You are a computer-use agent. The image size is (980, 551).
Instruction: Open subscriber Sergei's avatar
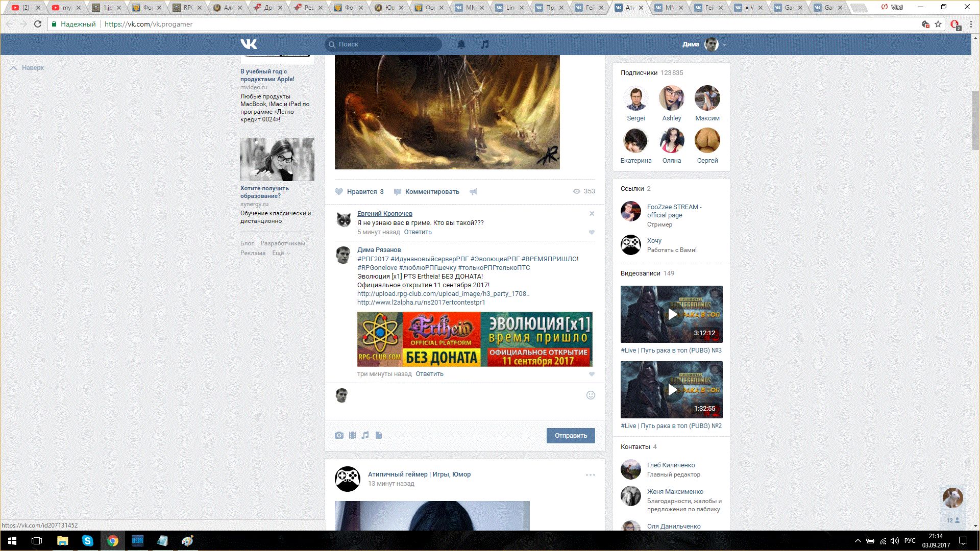(636, 98)
